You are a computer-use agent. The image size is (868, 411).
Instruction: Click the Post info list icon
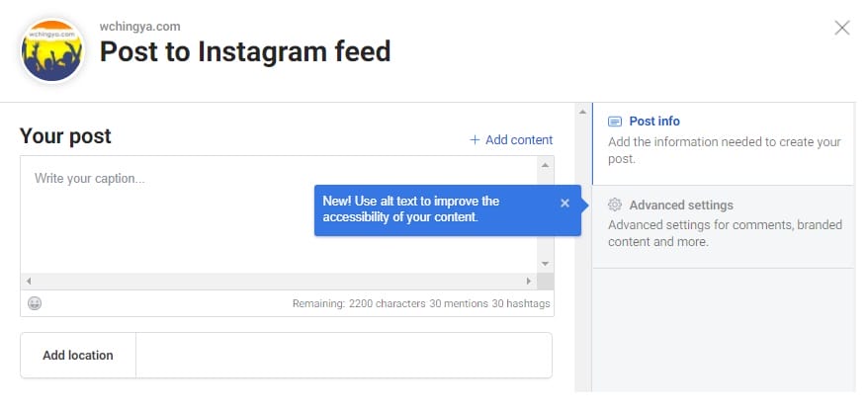(x=615, y=122)
